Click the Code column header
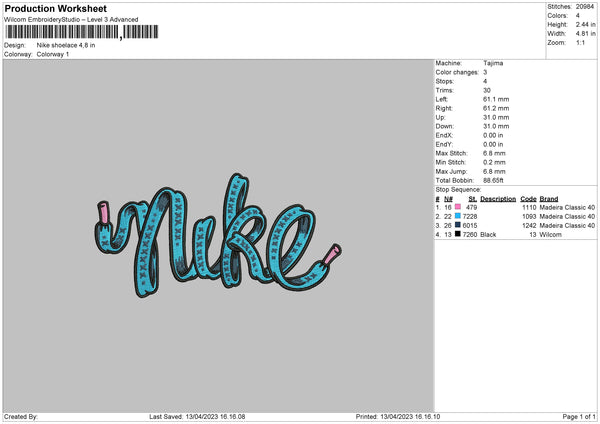Screen dimensions: 600x424 point(528,199)
